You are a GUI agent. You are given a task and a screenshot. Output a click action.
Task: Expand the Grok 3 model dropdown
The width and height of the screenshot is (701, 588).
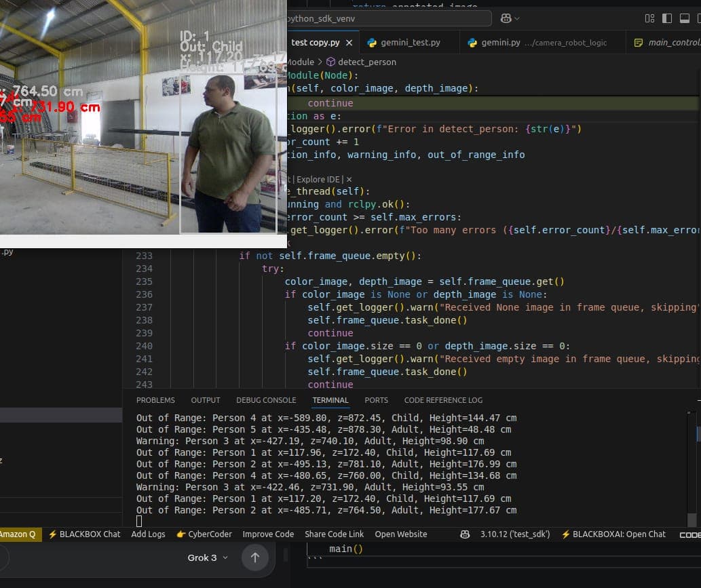(x=208, y=557)
